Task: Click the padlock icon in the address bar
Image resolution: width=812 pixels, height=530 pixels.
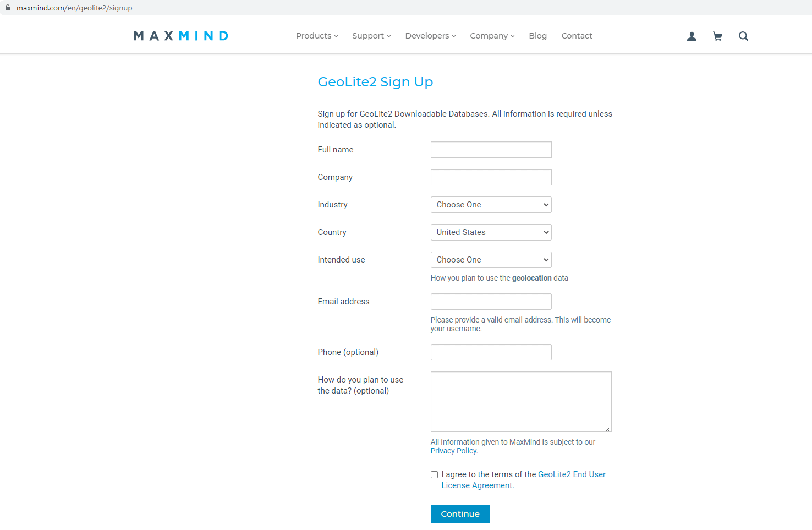Action: pos(6,8)
